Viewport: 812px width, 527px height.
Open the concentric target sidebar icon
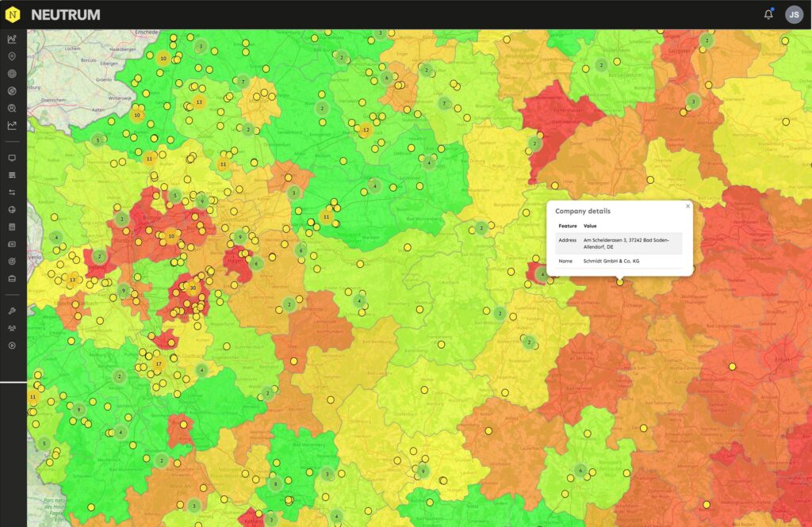[x=12, y=74]
